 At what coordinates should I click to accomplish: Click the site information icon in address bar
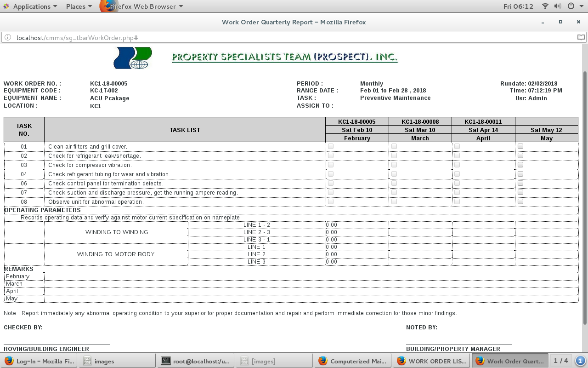(8, 38)
